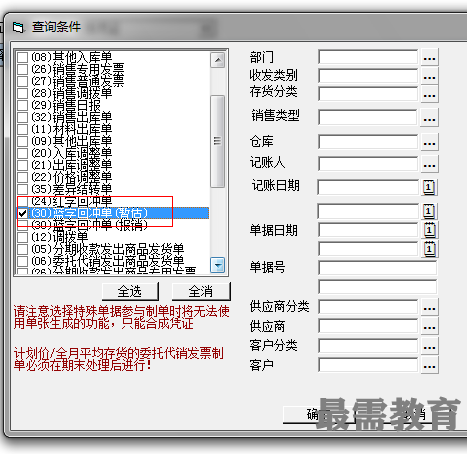Click the 单据日期 start date field

click(x=368, y=230)
